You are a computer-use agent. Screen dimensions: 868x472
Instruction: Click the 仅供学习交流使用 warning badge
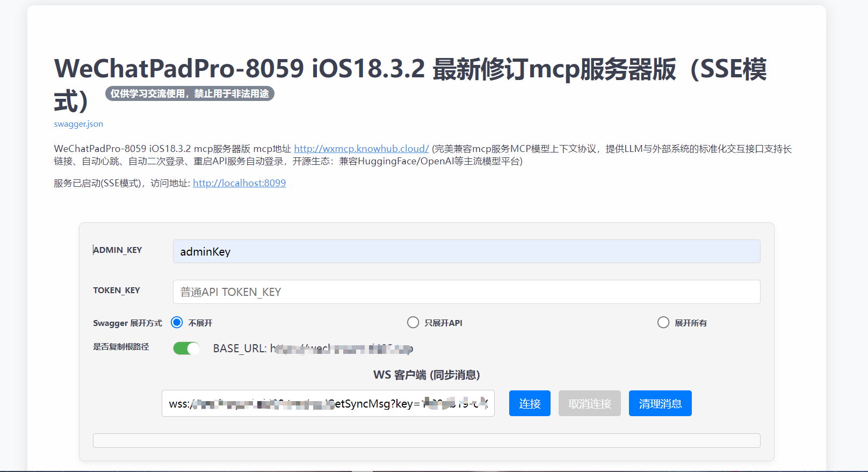pyautogui.click(x=190, y=93)
